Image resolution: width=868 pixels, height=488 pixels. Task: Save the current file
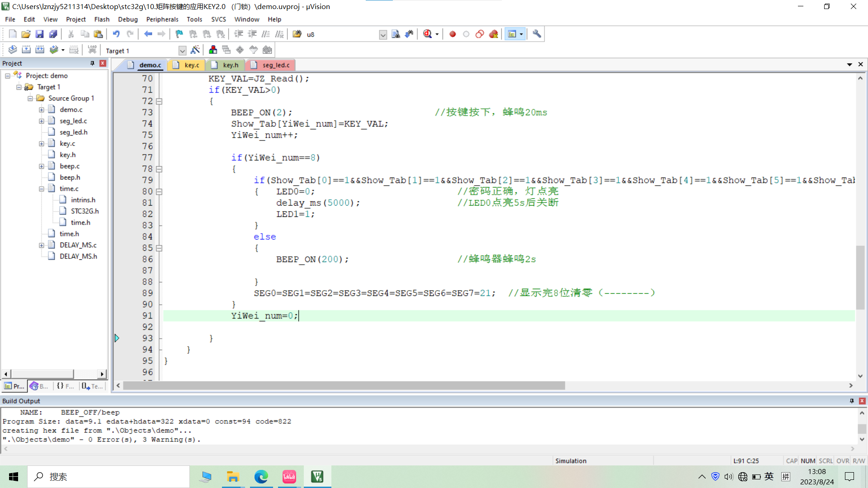click(x=39, y=34)
